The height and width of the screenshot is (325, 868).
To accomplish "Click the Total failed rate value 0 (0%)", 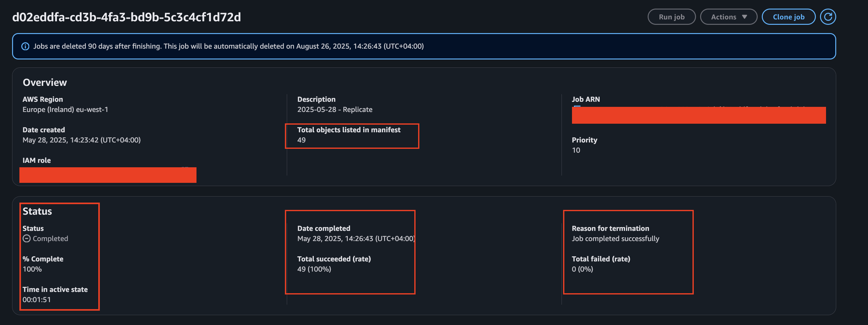I will point(582,269).
